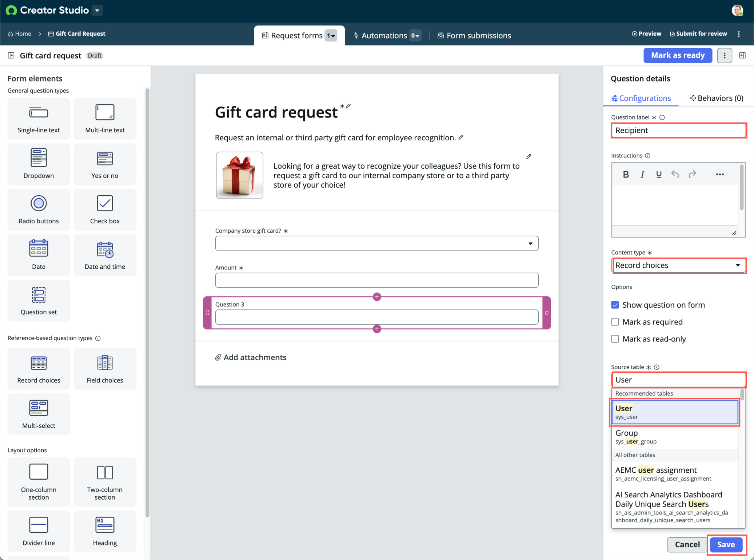754x560 pixels.
Task: Click the Question label input field
Action: click(x=679, y=131)
